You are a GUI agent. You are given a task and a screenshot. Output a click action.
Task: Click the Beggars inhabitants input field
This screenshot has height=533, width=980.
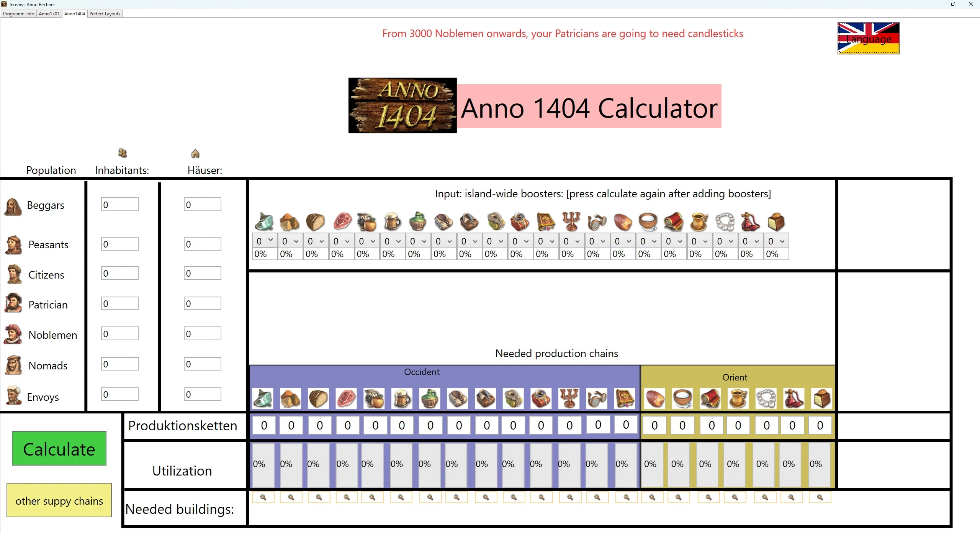[120, 204]
